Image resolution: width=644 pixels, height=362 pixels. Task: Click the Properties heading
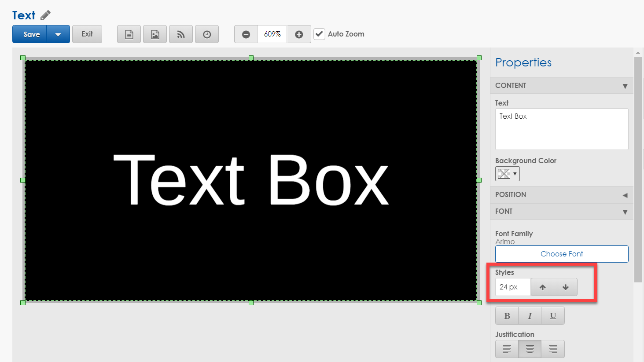tap(523, 62)
